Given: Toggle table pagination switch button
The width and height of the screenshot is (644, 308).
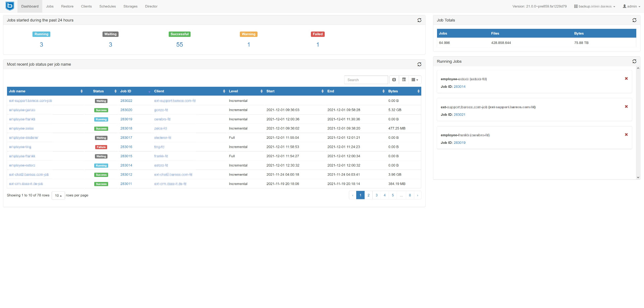Looking at the screenshot, I should point(394,80).
